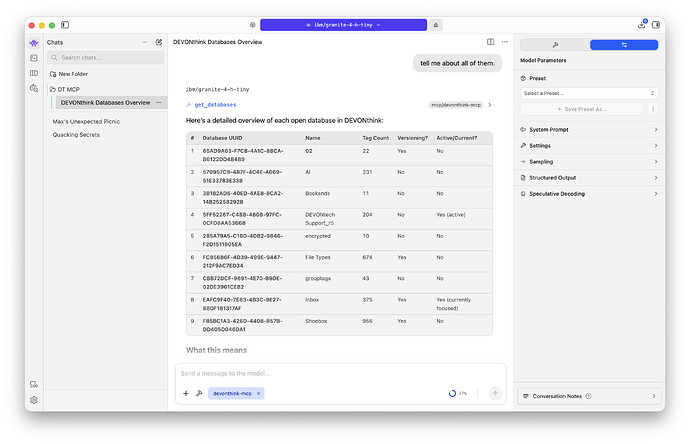Click the New Folder icon button
This screenshot has width=690, height=444.
point(53,74)
